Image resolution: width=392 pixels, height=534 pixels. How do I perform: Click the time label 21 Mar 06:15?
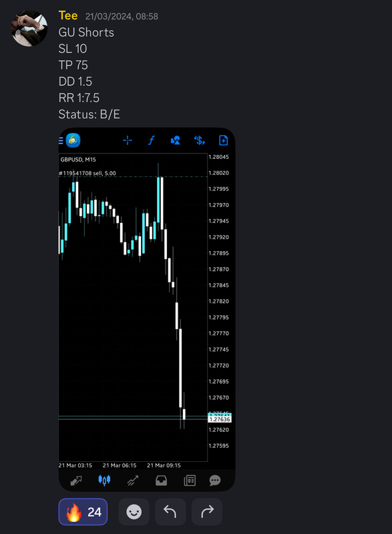click(120, 465)
